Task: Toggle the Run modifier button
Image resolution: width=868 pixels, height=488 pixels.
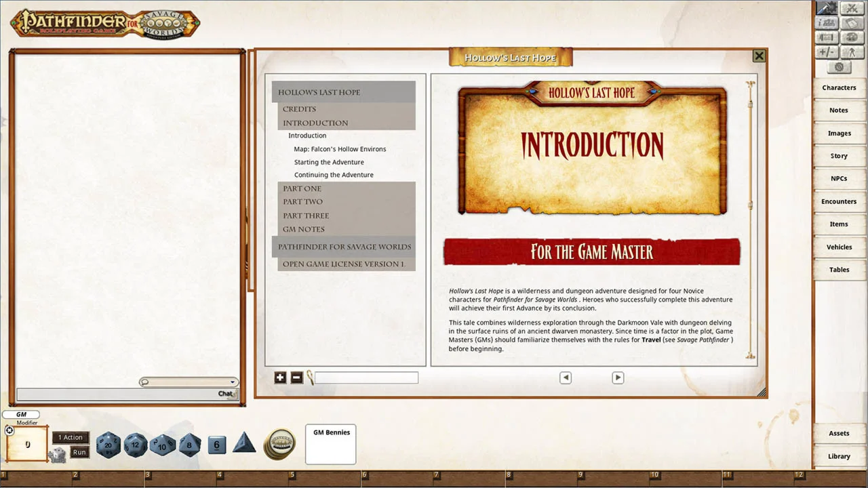Action: pos(79,452)
